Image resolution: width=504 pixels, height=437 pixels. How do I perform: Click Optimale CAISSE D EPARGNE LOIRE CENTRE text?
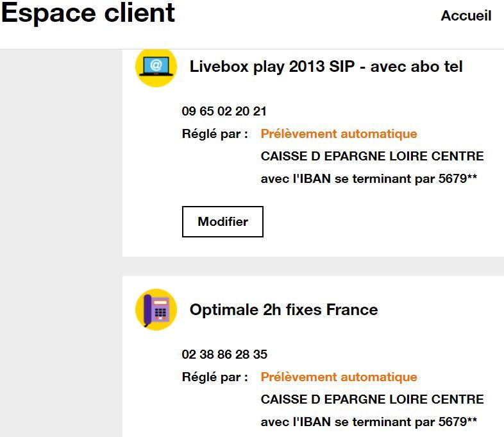[372, 399]
